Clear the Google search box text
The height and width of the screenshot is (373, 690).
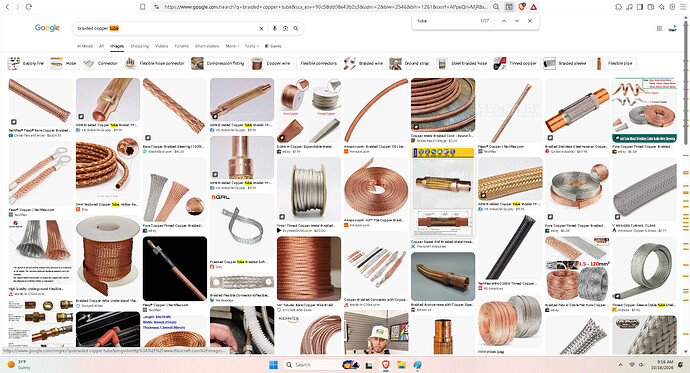pyautogui.click(x=261, y=29)
